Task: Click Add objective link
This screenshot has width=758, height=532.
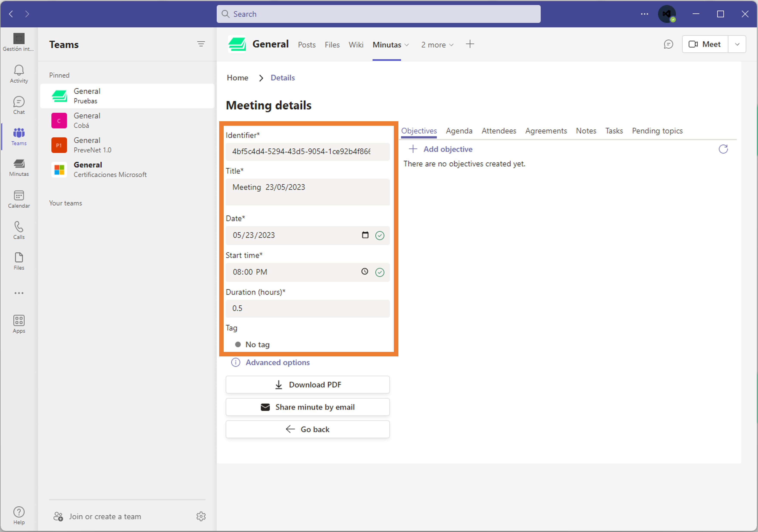Action: [x=441, y=149]
